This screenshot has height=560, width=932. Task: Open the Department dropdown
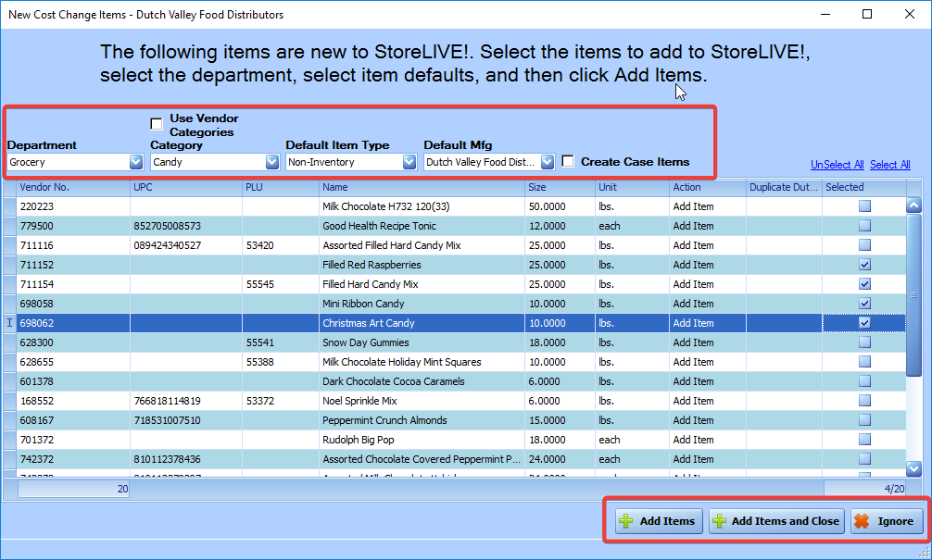coord(136,162)
